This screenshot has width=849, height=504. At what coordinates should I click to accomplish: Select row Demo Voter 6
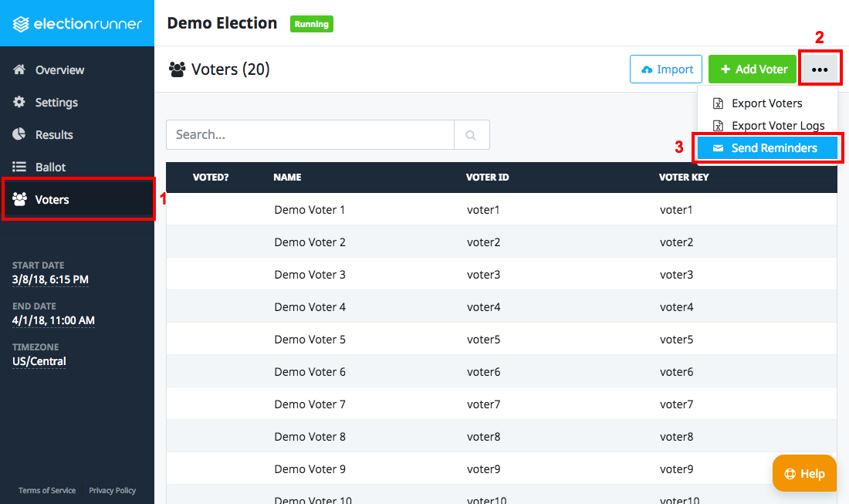(x=502, y=372)
